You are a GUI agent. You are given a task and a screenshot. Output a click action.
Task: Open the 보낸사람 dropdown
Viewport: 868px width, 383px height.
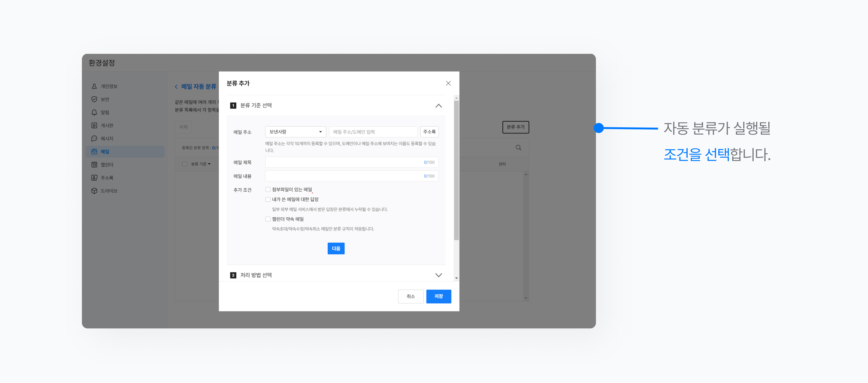click(x=295, y=132)
